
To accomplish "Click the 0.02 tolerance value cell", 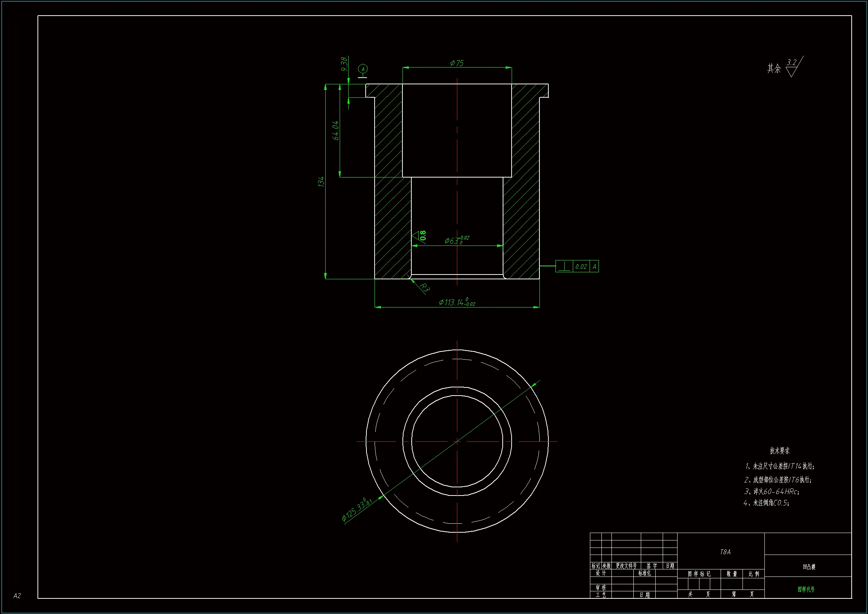I will click(x=581, y=267).
